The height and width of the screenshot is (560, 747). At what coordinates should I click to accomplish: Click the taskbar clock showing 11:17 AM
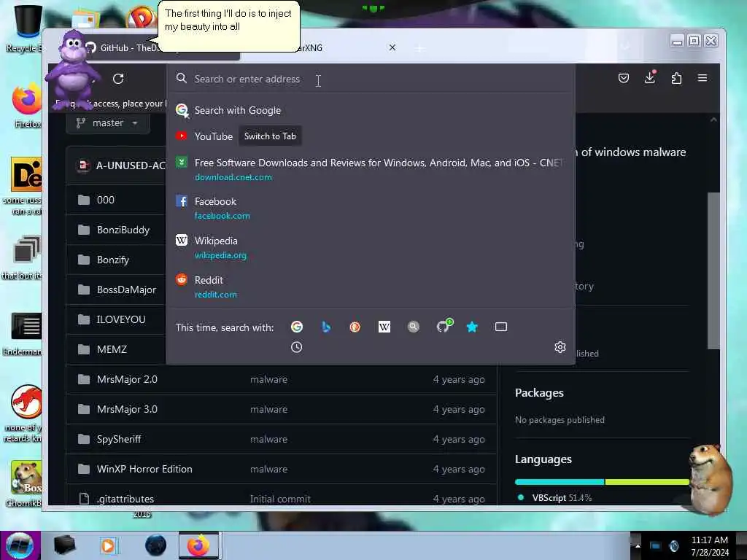click(710, 546)
